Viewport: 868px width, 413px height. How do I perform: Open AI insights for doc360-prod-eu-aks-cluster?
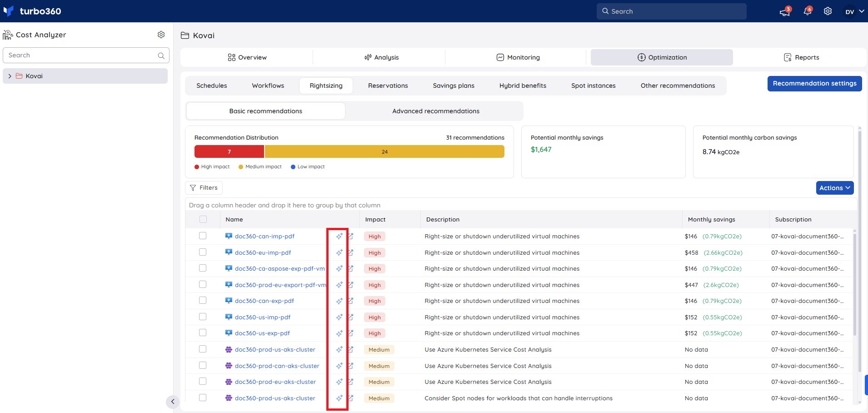[339, 382]
